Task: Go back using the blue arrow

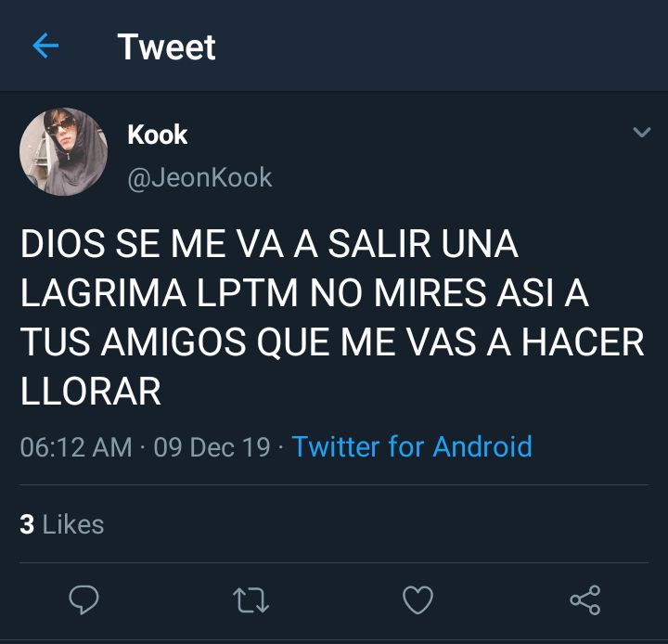Action: tap(45, 45)
